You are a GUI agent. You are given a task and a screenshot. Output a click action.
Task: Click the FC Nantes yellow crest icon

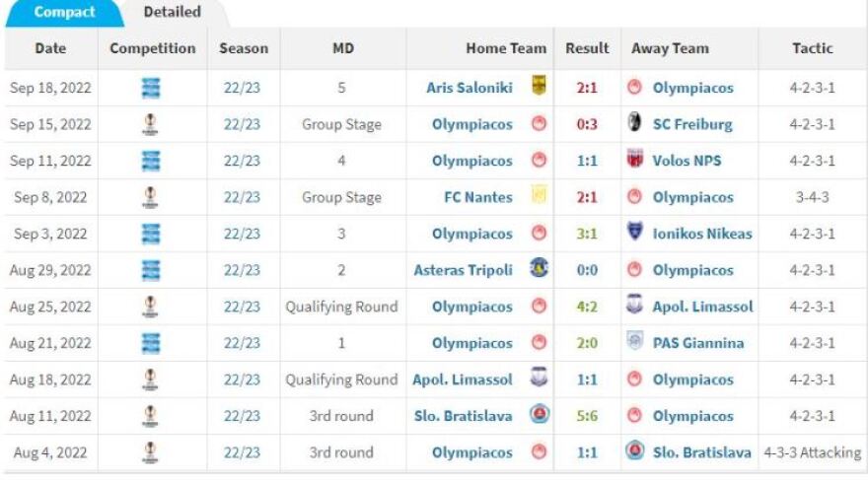(x=539, y=196)
